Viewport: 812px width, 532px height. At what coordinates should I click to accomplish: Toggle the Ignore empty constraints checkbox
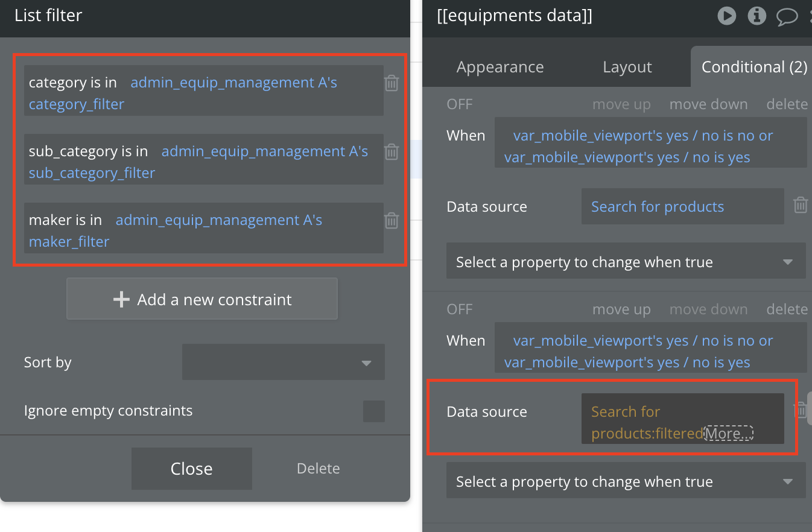[x=374, y=411]
